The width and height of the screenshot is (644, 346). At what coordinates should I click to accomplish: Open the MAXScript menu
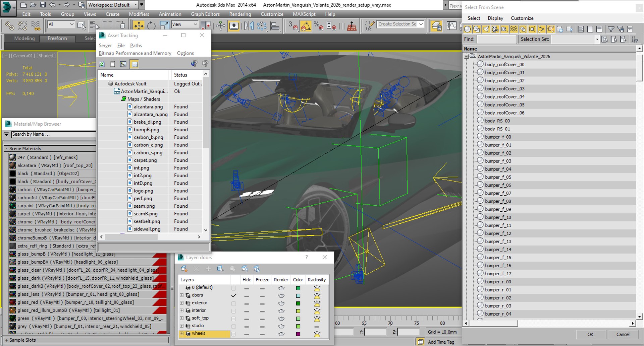pos(304,14)
